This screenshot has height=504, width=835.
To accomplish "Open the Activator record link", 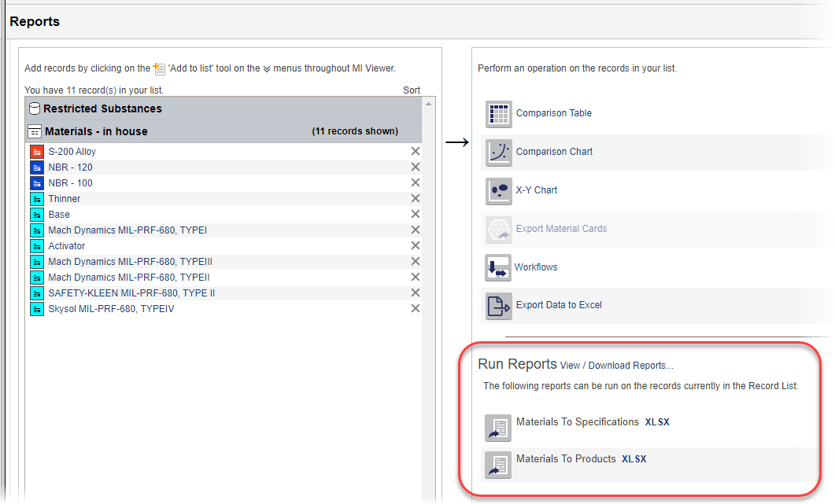I will [x=67, y=246].
